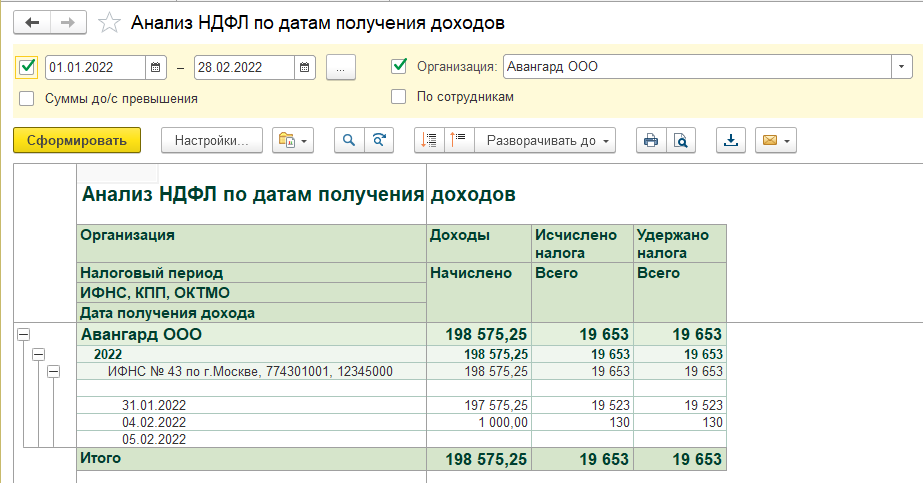
Task: Add report to favorites with star
Action: [113, 21]
